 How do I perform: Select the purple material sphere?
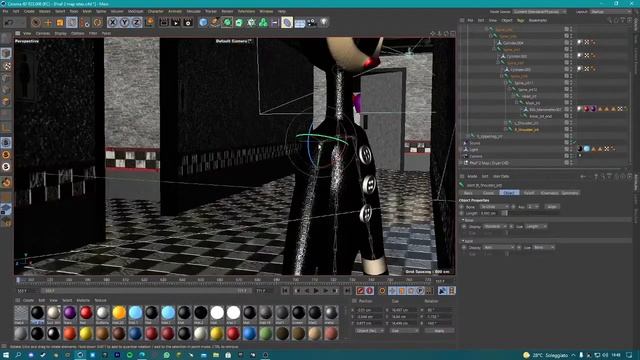click(70, 313)
